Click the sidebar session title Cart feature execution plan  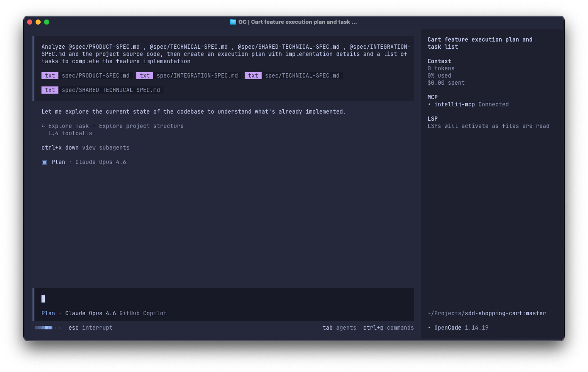click(480, 43)
